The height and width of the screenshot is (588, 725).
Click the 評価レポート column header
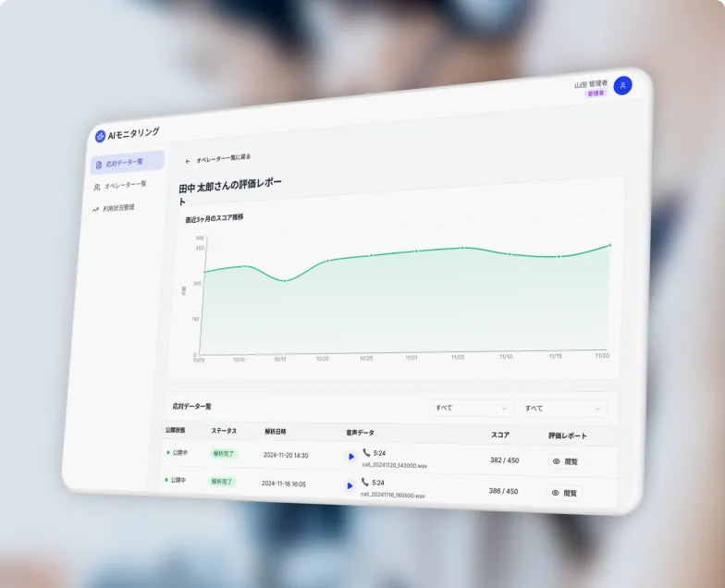pos(568,435)
